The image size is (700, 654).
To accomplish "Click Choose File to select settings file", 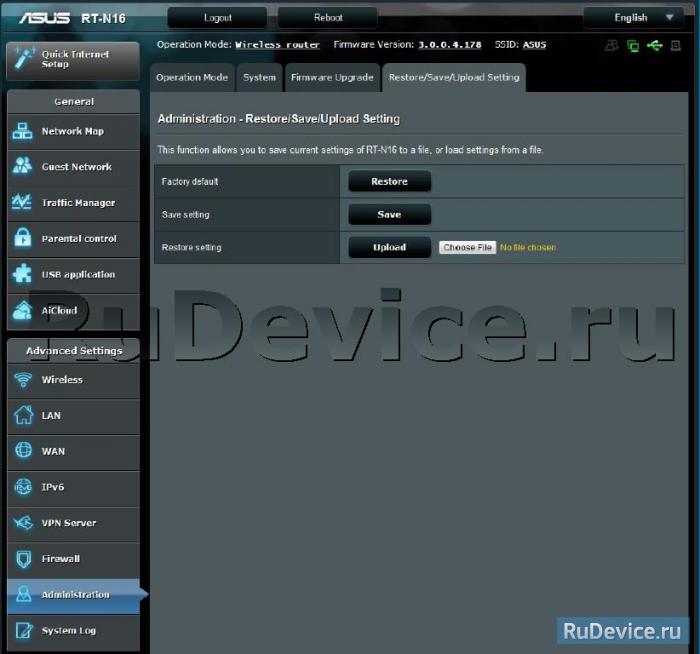I will coord(467,247).
